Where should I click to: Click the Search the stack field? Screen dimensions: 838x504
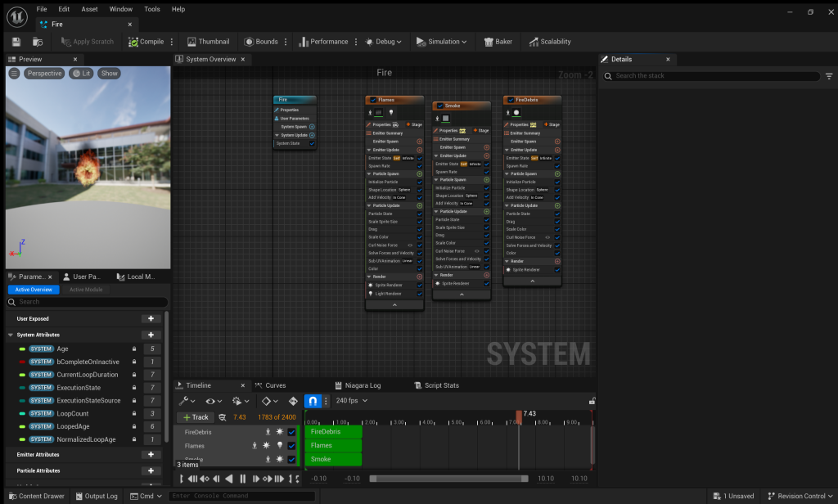713,76
